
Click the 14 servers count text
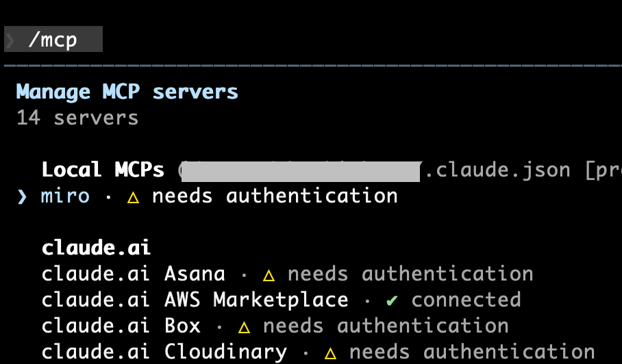point(77,118)
